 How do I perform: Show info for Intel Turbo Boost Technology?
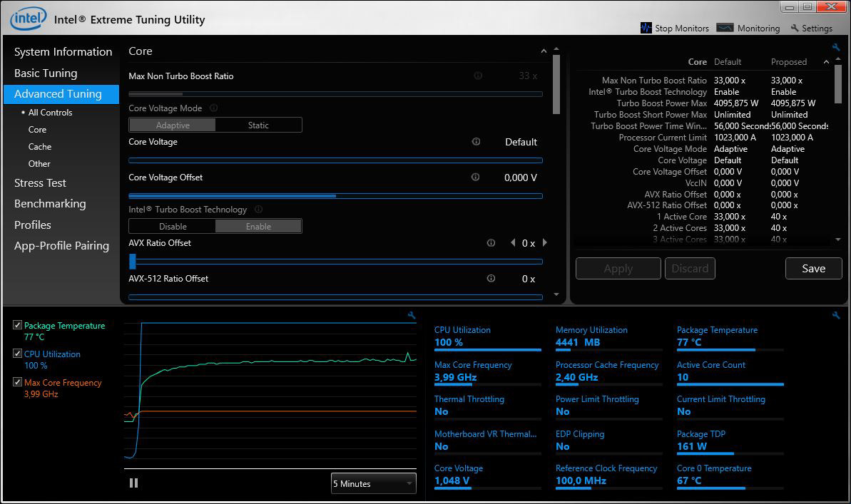coord(259,209)
